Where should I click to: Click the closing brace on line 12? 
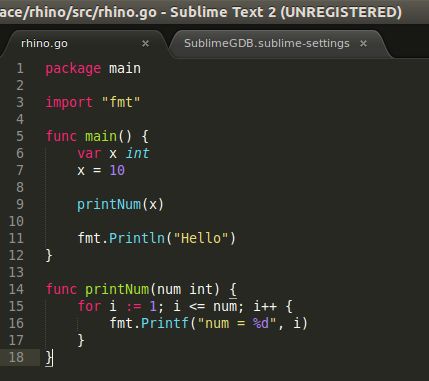point(49,256)
